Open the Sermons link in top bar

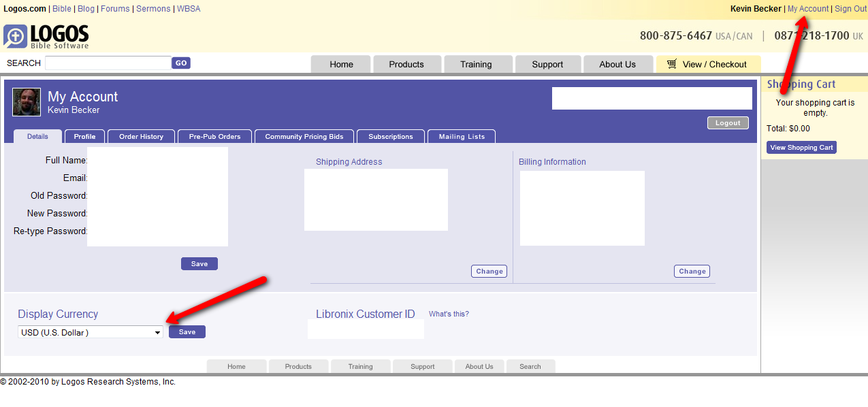pyautogui.click(x=154, y=9)
